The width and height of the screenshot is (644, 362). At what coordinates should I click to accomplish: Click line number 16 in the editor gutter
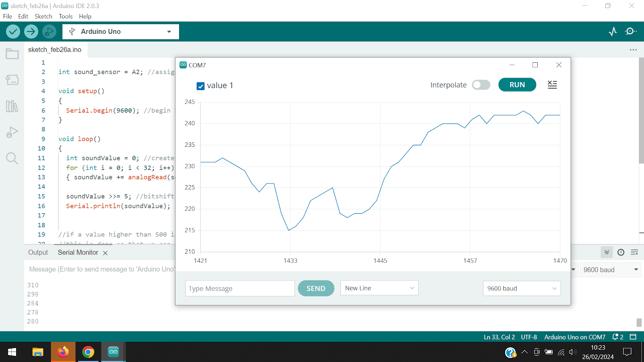pyautogui.click(x=41, y=206)
